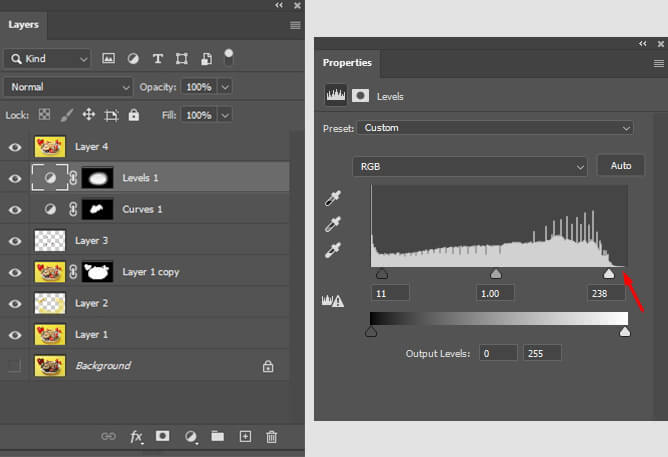Select the white input level slider
Viewport: 668px width, 457px height.
pyautogui.click(x=609, y=273)
